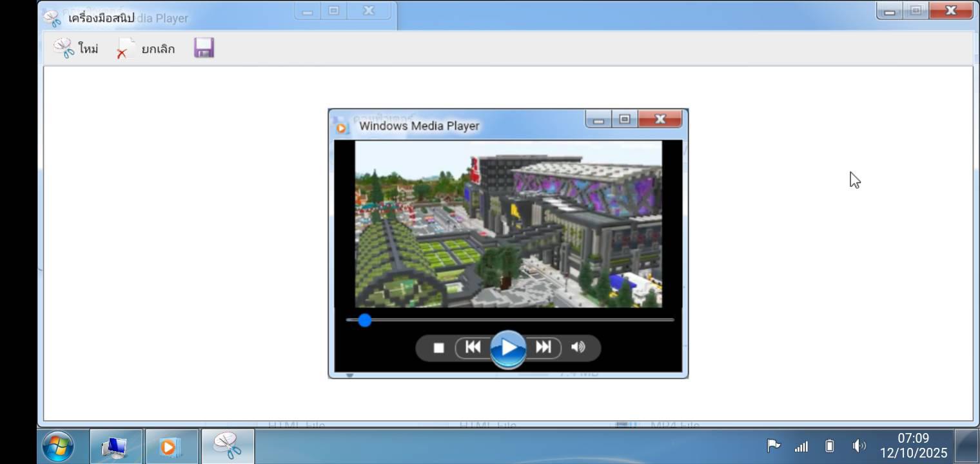Open the Windows Start menu
980x464 pixels.
pyautogui.click(x=58, y=447)
